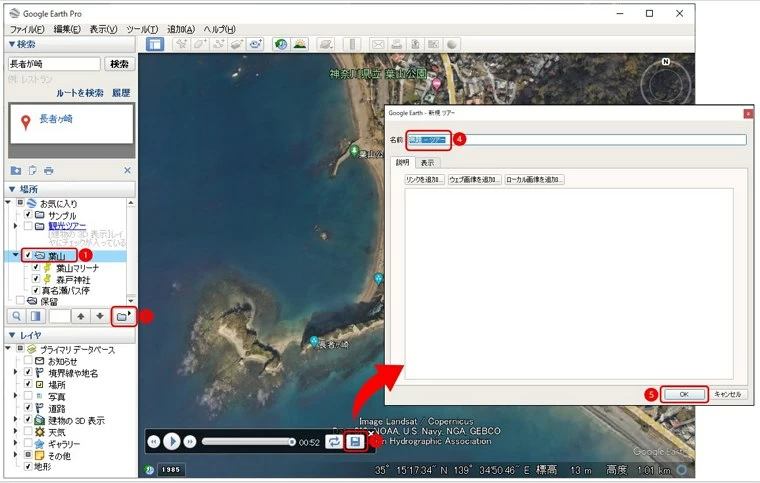Image resolution: width=760 pixels, height=483 pixels.
Task: Open the planet switcher icon
Action: coord(326,44)
